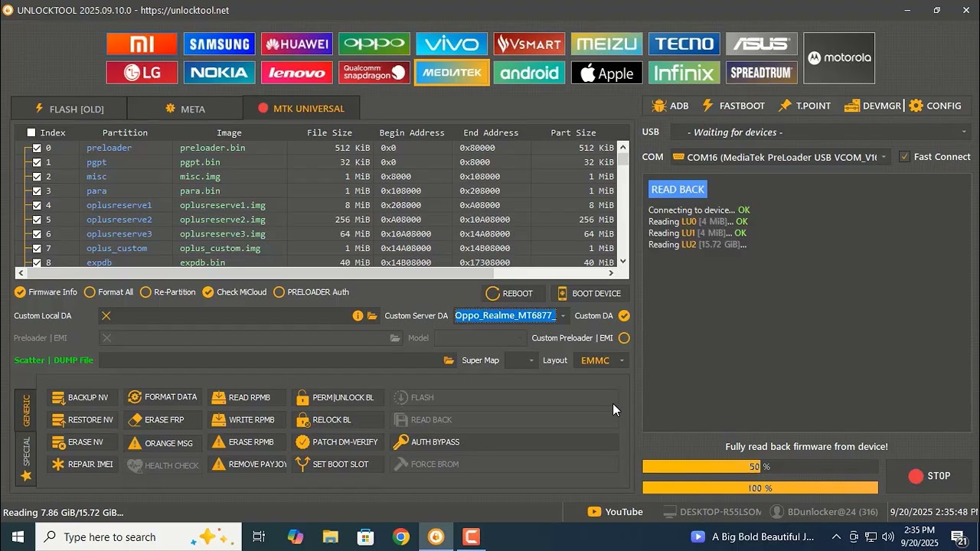This screenshot has height=551, width=980.
Task: Click the upper 50% progress bar
Action: click(760, 467)
